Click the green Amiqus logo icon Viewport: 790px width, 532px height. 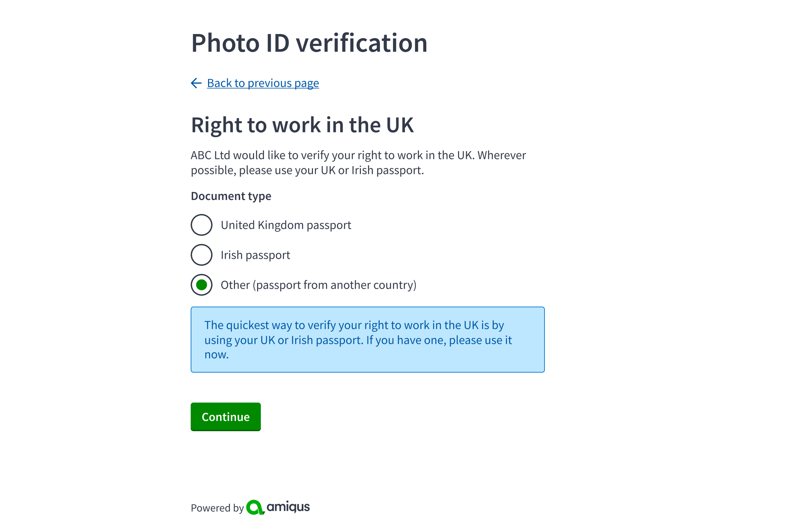coord(255,507)
